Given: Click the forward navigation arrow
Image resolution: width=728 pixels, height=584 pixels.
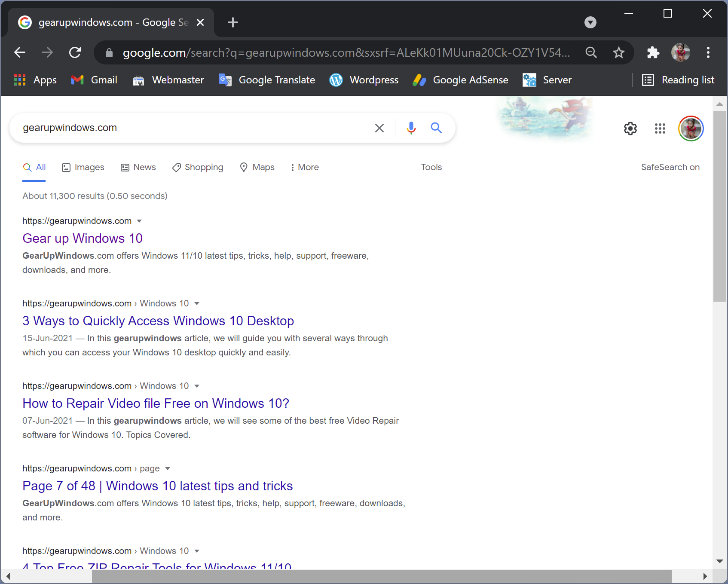Looking at the screenshot, I should pyautogui.click(x=47, y=52).
